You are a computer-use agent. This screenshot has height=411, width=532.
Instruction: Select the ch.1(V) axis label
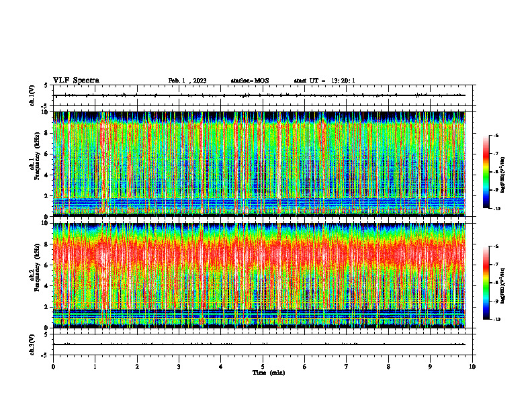pyautogui.click(x=32, y=95)
